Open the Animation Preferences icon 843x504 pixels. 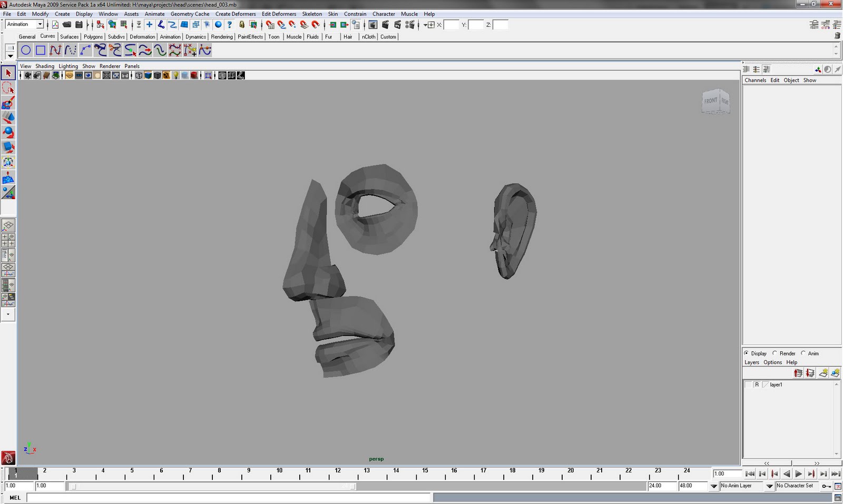pyautogui.click(x=838, y=486)
